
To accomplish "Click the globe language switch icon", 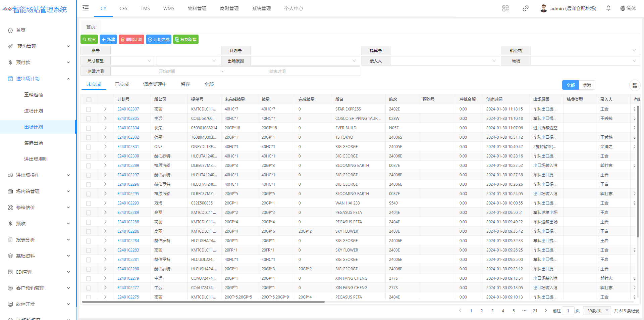I will (x=623, y=8).
